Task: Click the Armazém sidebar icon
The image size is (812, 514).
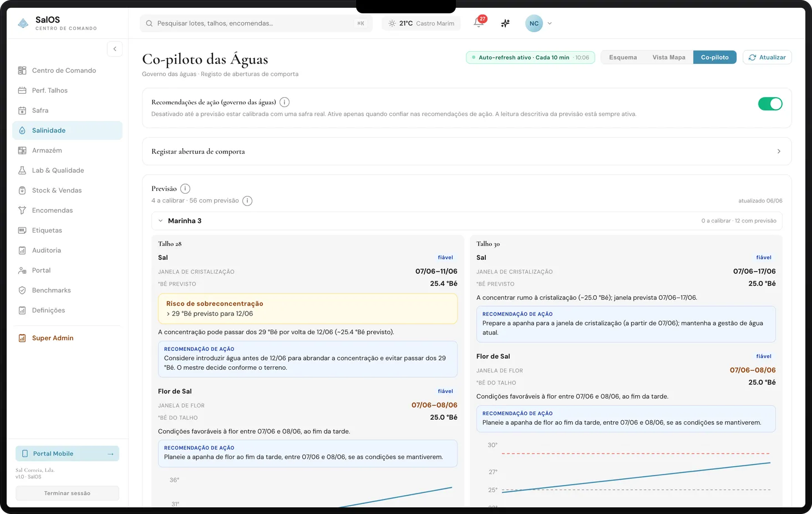Action: pyautogui.click(x=22, y=150)
